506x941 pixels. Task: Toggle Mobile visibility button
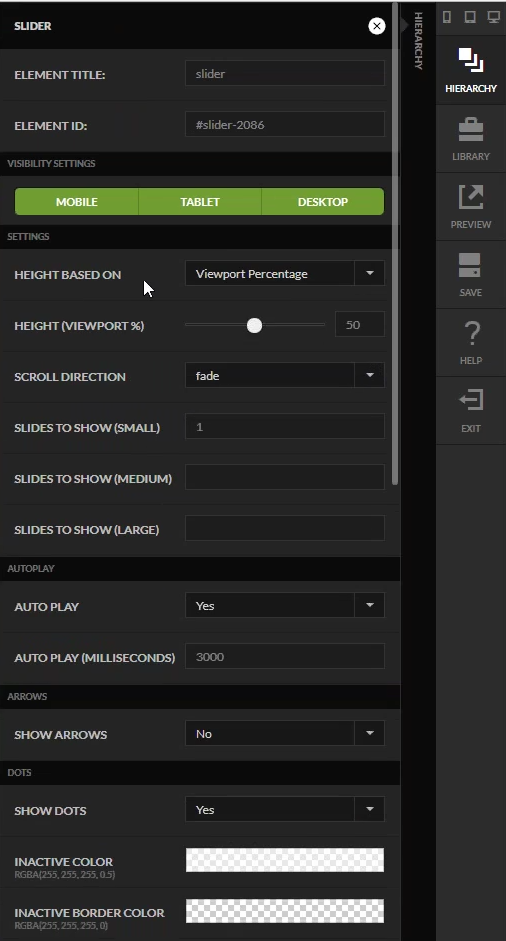tap(76, 202)
